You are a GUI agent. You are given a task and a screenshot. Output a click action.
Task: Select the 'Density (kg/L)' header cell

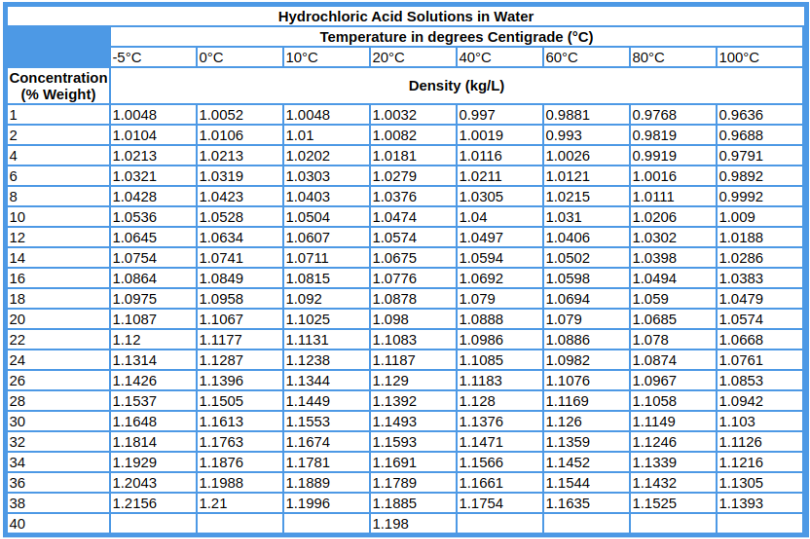pos(456,86)
